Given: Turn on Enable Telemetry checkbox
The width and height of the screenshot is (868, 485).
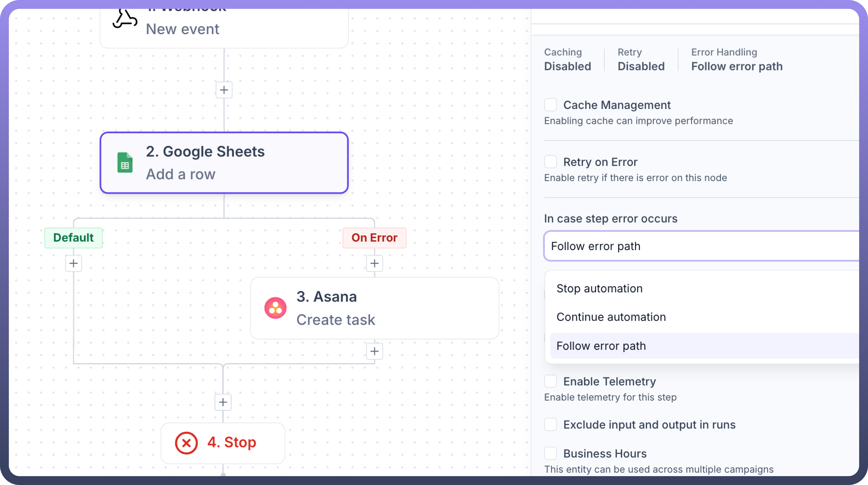Looking at the screenshot, I should coord(551,381).
